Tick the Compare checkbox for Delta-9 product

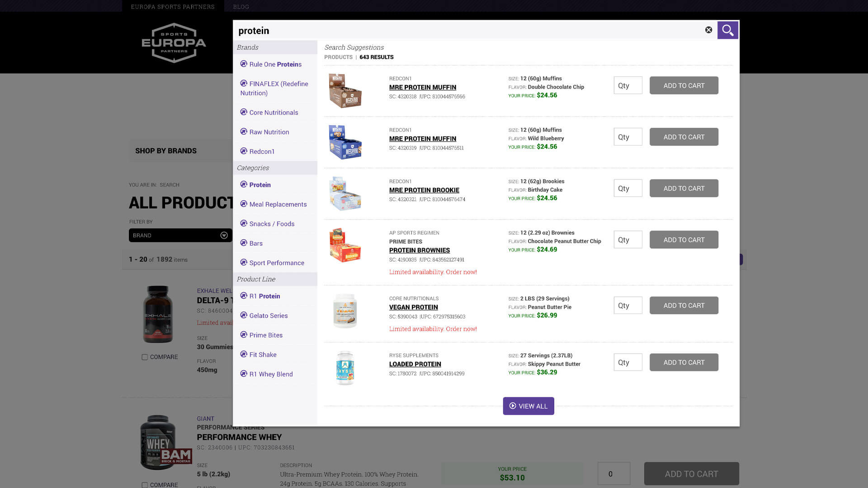145,357
